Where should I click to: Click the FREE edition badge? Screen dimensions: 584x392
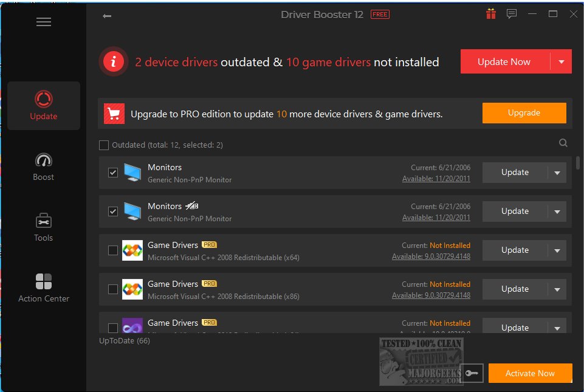(x=380, y=15)
